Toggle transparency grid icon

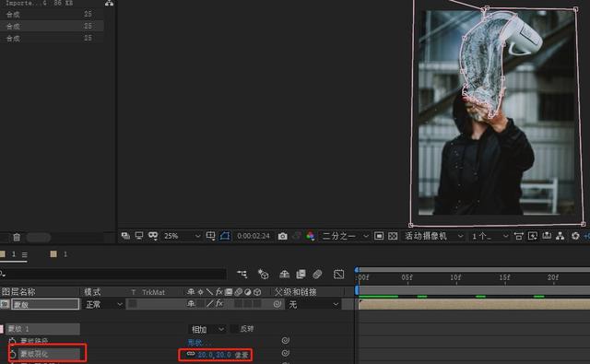pyautogui.click(x=393, y=236)
